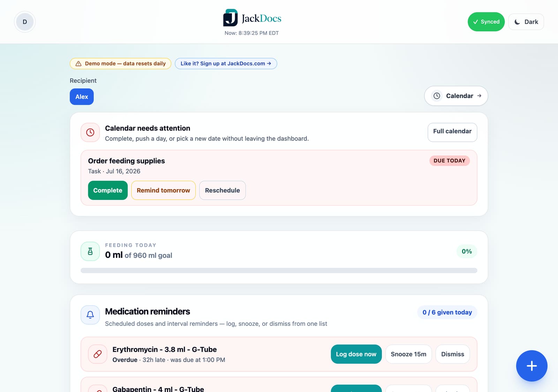Dismiss the Erythromycin reminder
558x392 pixels.
pos(453,354)
